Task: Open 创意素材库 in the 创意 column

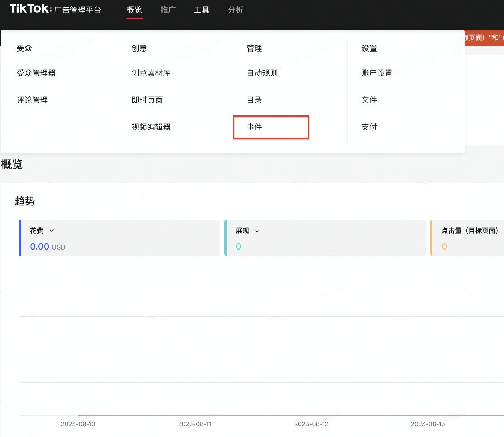Action: point(151,73)
